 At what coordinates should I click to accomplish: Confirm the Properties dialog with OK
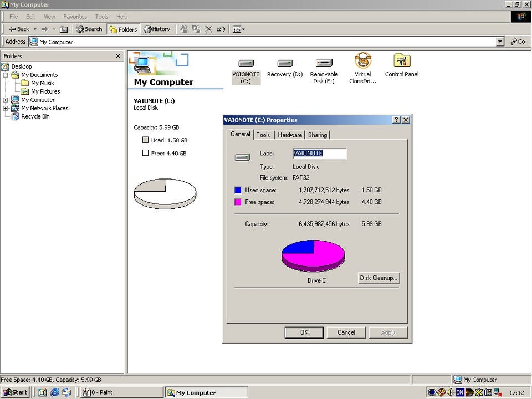click(304, 332)
